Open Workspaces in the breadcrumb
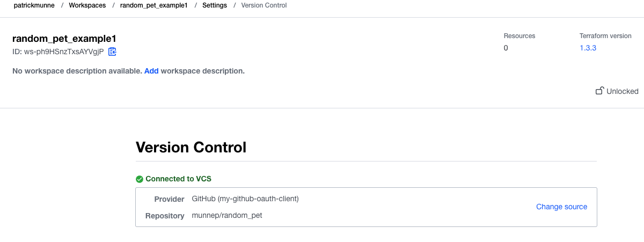644x242 pixels. click(87, 5)
